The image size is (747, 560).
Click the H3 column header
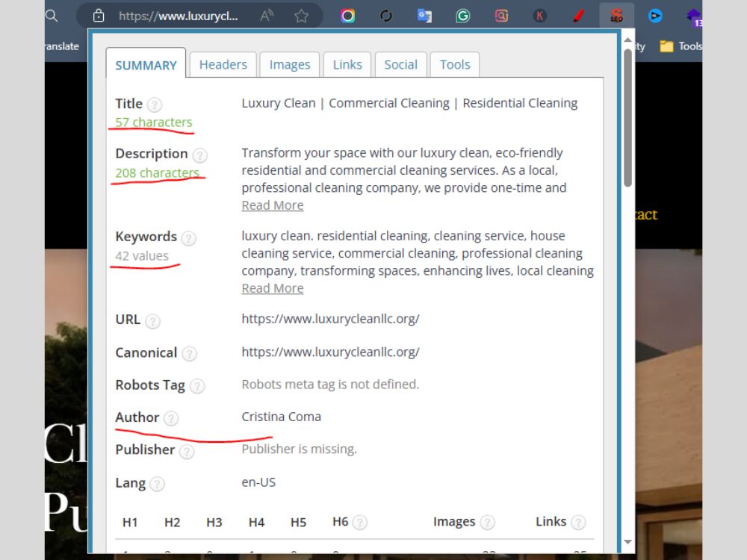(x=214, y=523)
